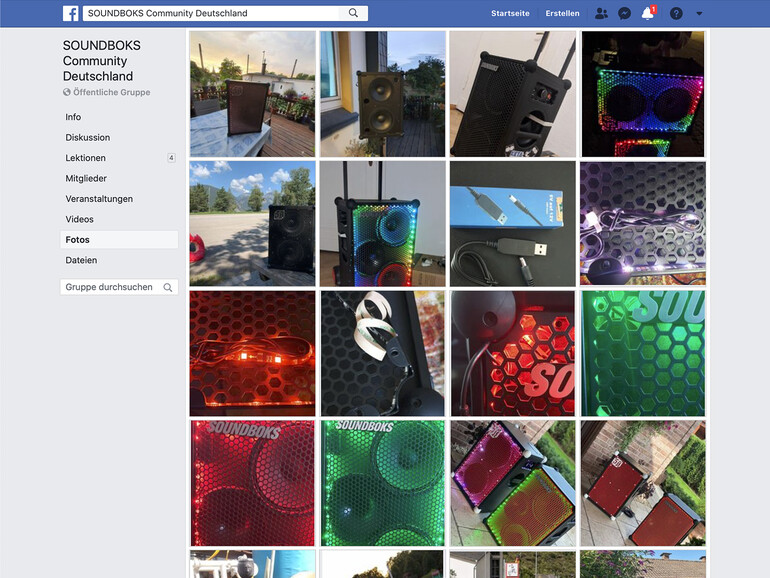
Task: Open photo of green lit SOUNDBOKS front
Action: pyautogui.click(x=383, y=484)
